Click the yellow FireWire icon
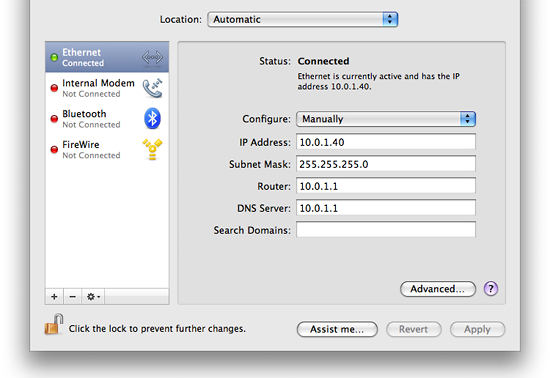The width and height of the screenshot is (550, 378). [152, 149]
